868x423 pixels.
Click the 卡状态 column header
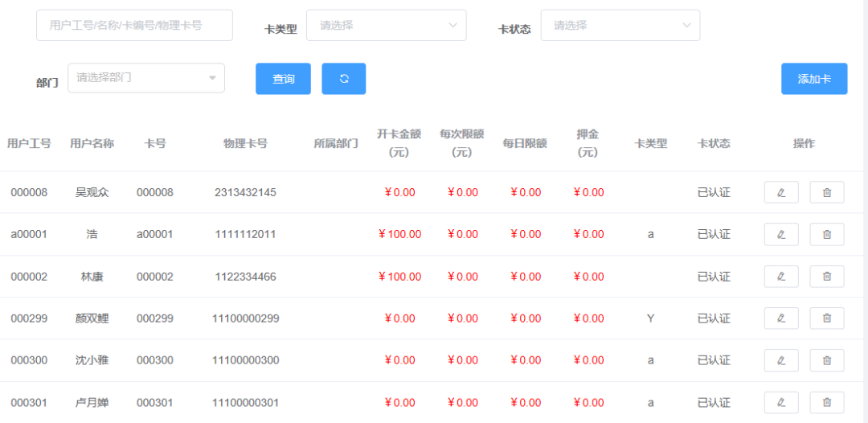point(714,144)
